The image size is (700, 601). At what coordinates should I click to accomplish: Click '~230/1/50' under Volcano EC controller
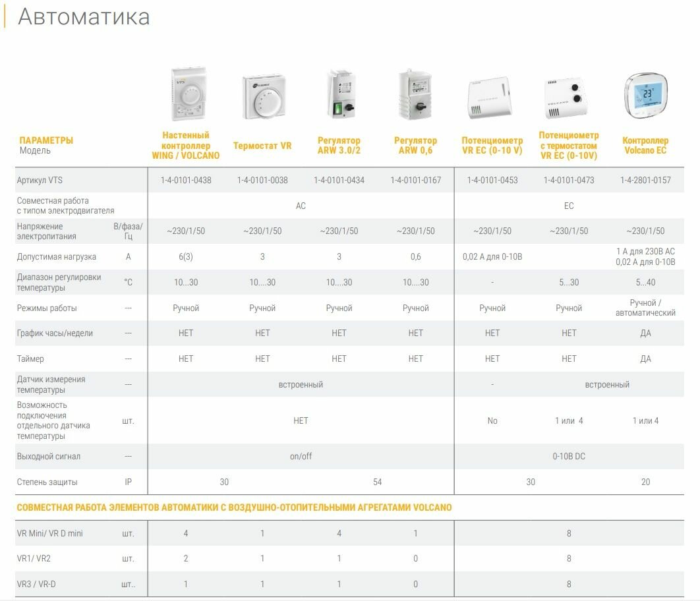[645, 231]
